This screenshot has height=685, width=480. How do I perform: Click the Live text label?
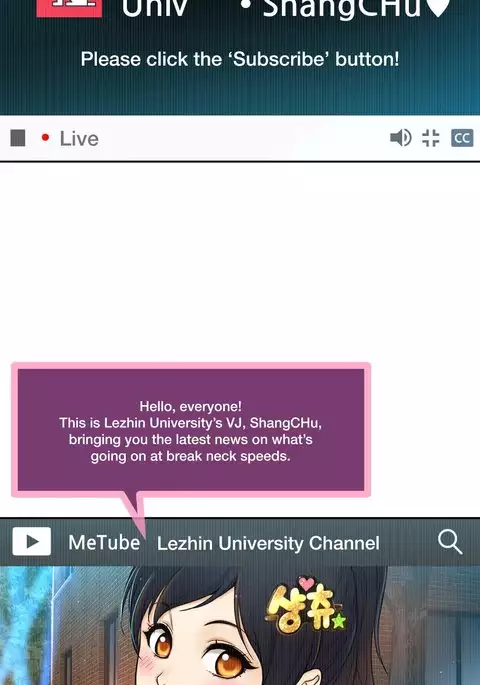(x=79, y=138)
